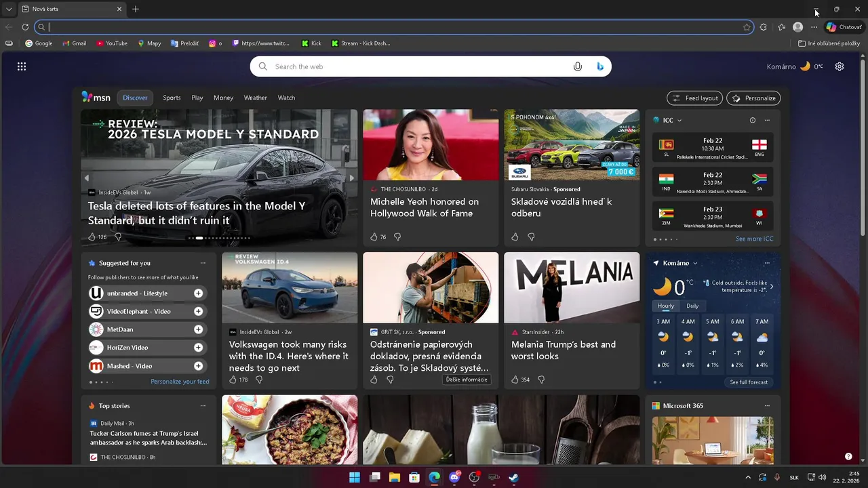This screenshot has height=488, width=868.
Task: Open a new tab with plus icon
Action: (136, 9)
